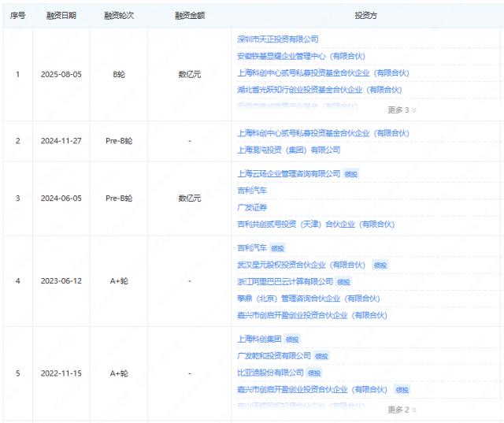Select the date cell 2025-08-05
504x423 pixels.
click(61, 74)
